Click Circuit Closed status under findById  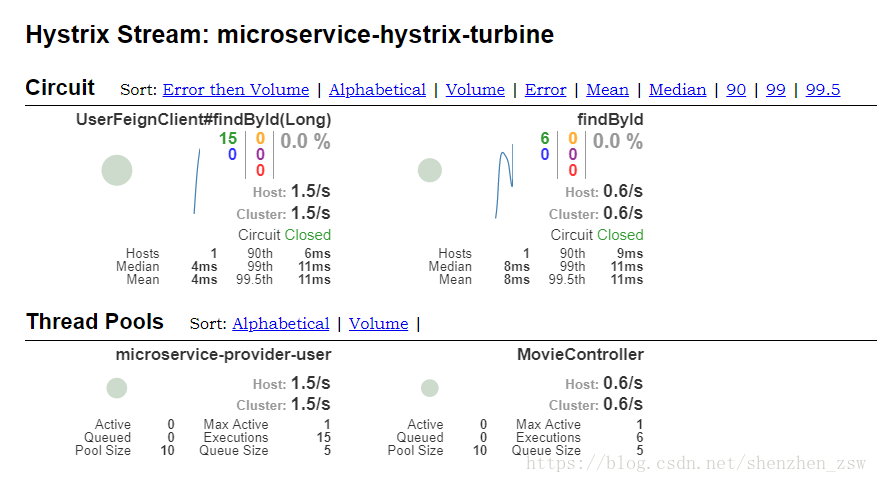pyautogui.click(x=597, y=235)
